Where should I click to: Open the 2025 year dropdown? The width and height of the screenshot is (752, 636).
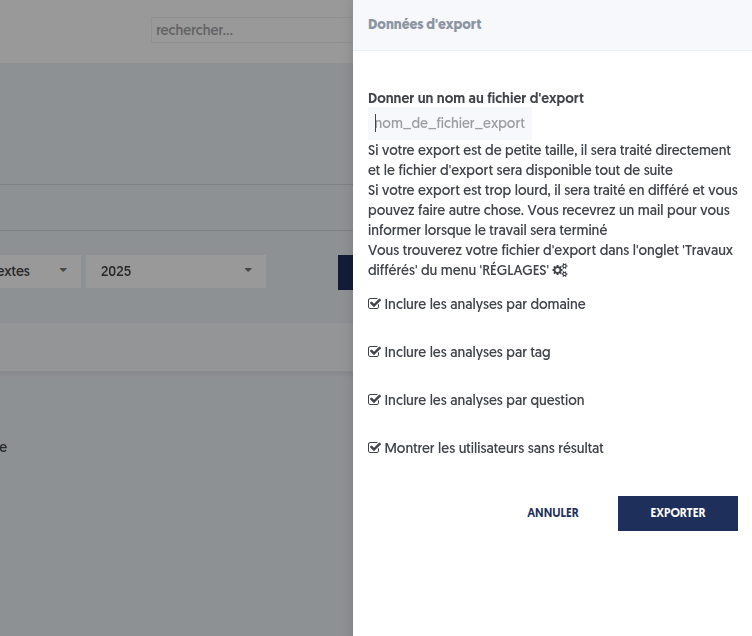(x=176, y=271)
